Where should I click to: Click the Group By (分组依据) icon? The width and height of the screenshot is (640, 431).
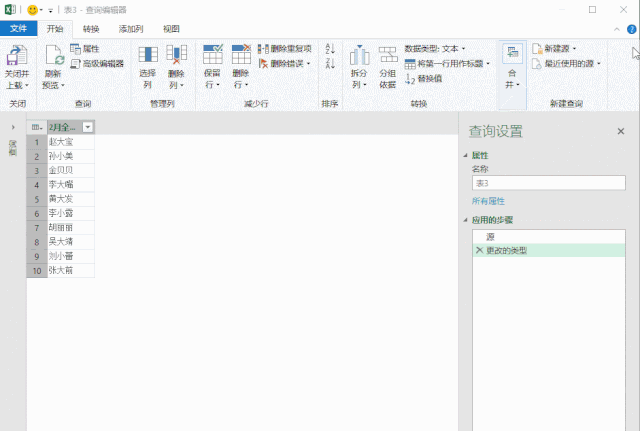coord(388,55)
